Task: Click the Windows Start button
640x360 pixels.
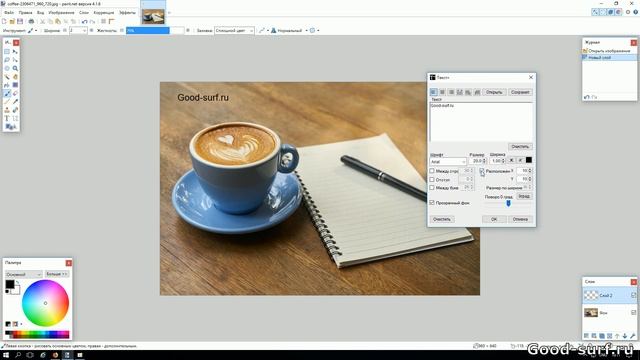Action: 6,355
